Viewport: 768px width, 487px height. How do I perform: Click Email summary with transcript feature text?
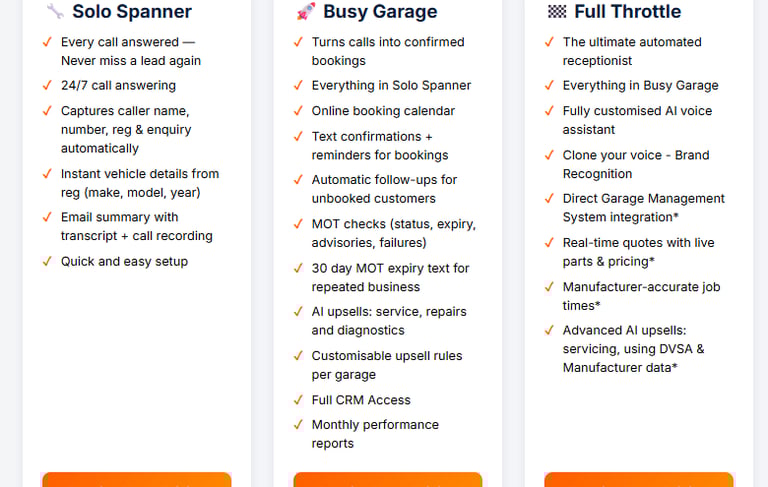(137, 226)
